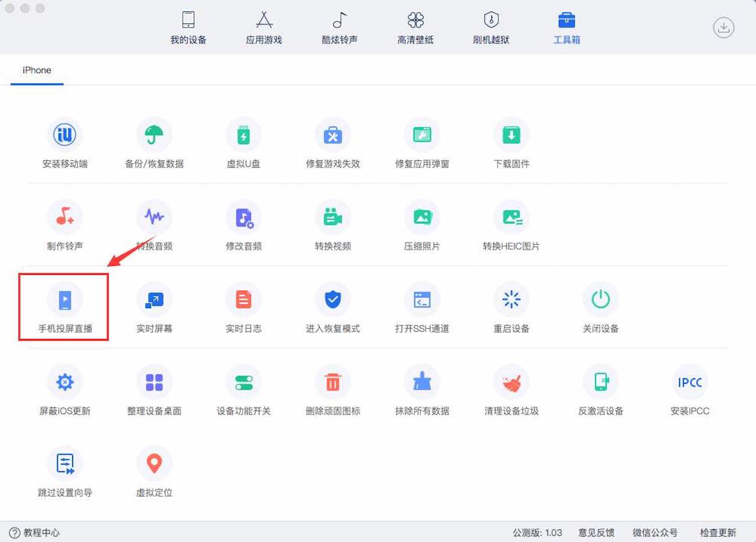The height and width of the screenshot is (542, 756).
Task: Open the 刷机越狱 toolbar section
Action: [491, 28]
